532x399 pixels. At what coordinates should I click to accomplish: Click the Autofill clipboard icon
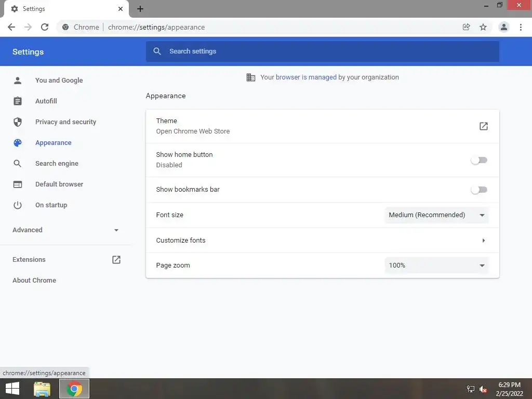pyautogui.click(x=18, y=101)
